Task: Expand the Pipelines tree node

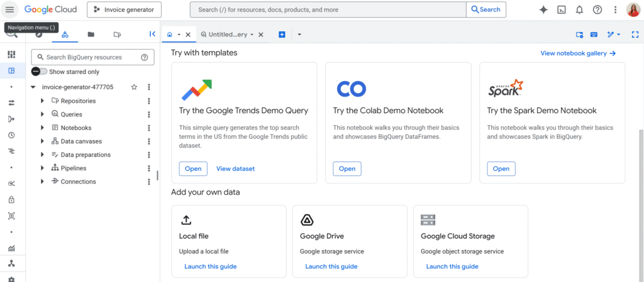Action: pos(42,168)
